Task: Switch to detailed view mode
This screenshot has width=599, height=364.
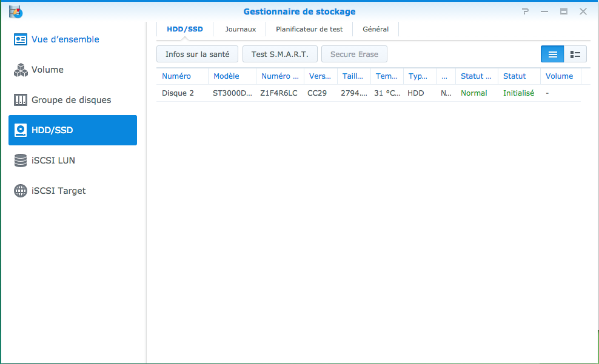Action: click(575, 55)
